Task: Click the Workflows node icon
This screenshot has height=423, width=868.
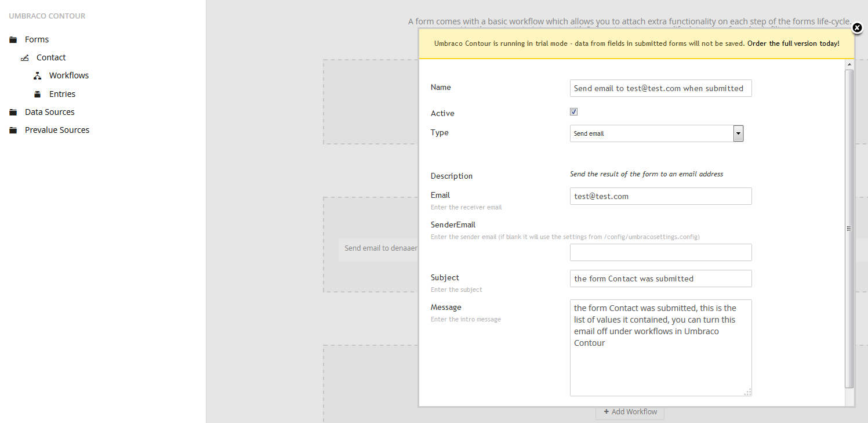Action: click(x=38, y=76)
